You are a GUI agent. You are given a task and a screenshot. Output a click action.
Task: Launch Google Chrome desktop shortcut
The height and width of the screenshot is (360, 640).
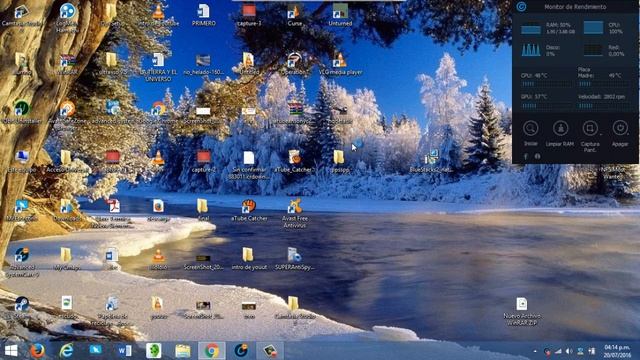point(158,112)
